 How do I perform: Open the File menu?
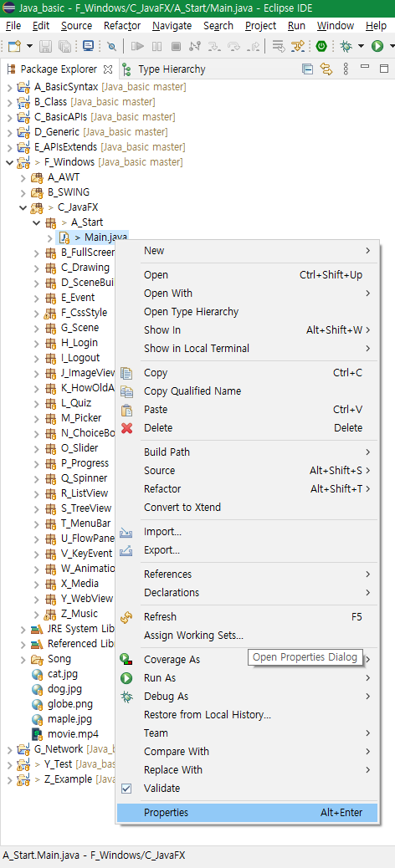pos(13,25)
